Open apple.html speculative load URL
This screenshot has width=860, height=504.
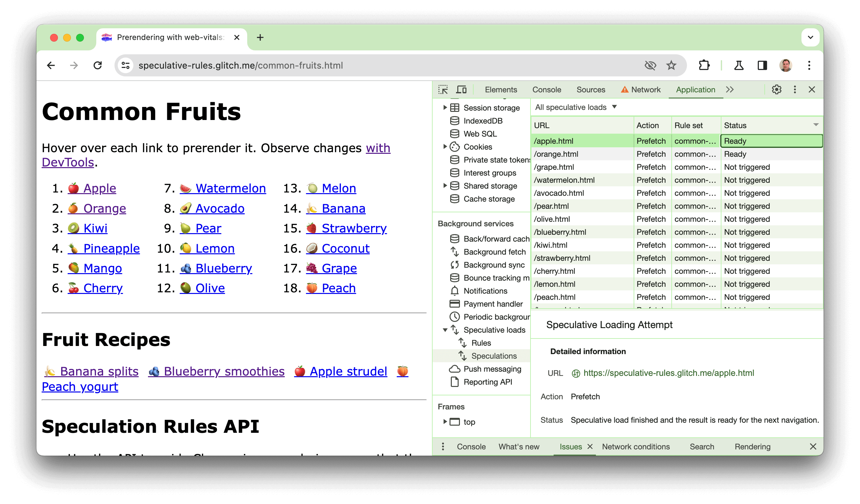tap(668, 373)
